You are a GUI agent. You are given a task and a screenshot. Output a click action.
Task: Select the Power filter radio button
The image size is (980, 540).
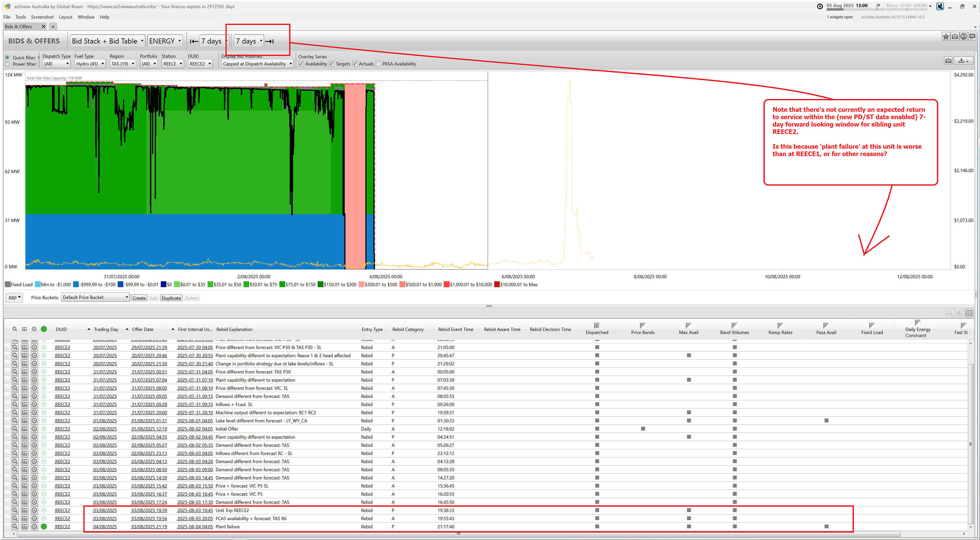(x=7, y=64)
